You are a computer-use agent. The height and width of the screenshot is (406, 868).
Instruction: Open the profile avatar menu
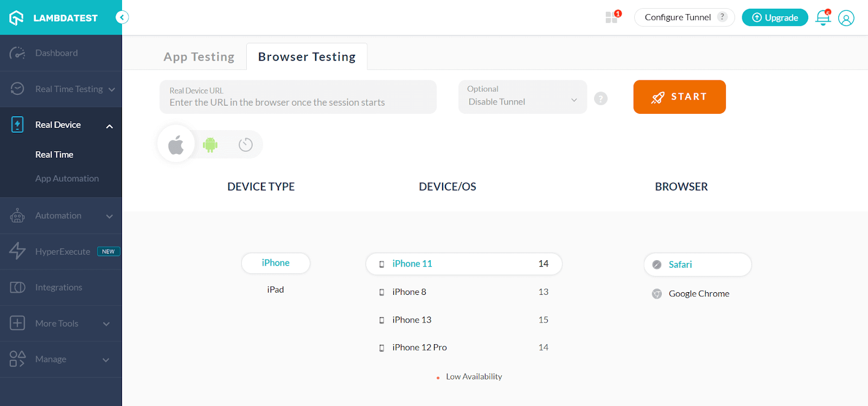(846, 17)
